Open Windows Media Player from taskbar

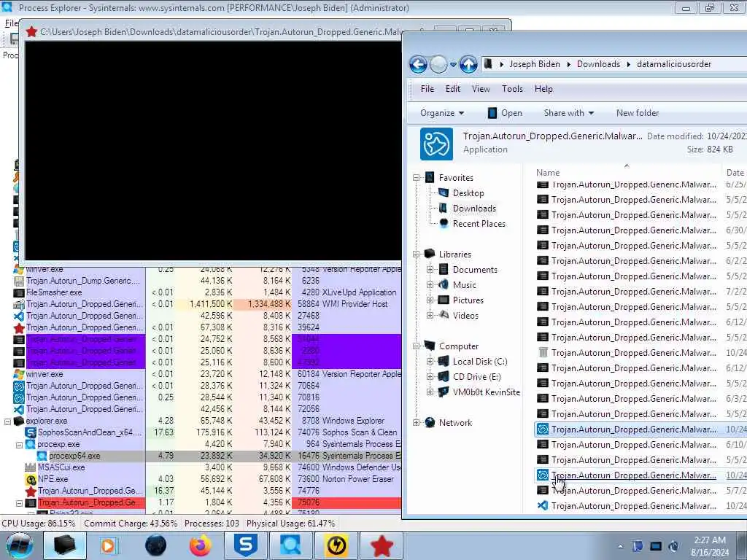(109, 545)
